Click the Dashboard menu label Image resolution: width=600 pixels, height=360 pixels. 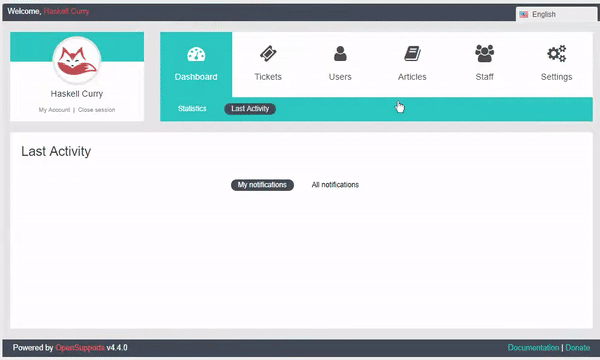(196, 77)
